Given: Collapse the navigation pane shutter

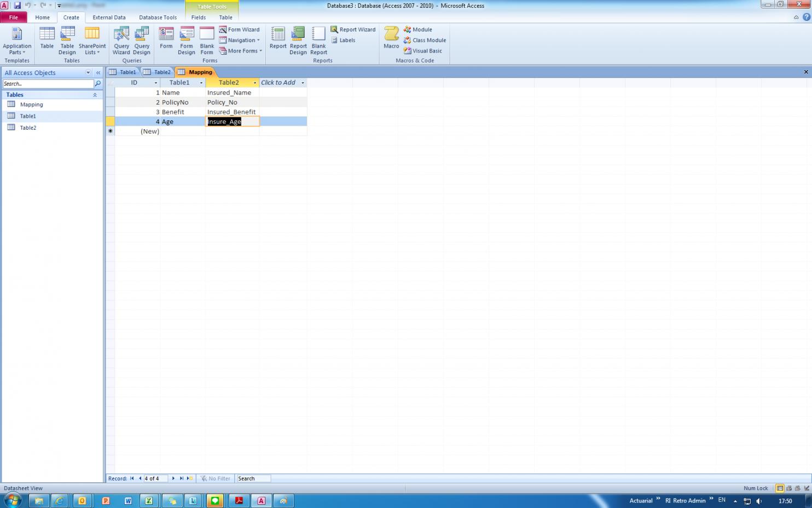Looking at the screenshot, I should click(98, 73).
